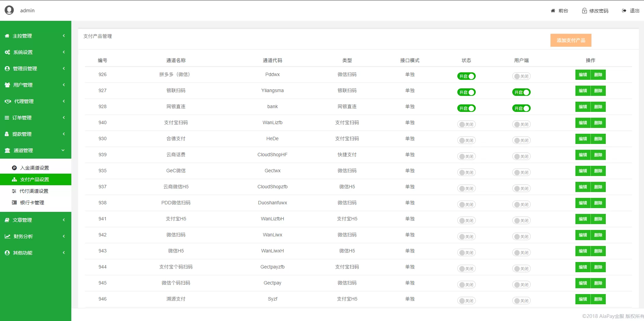The height and width of the screenshot is (321, 644).
Task: Click 编辑 for the 网银直连 row
Action: point(583,107)
